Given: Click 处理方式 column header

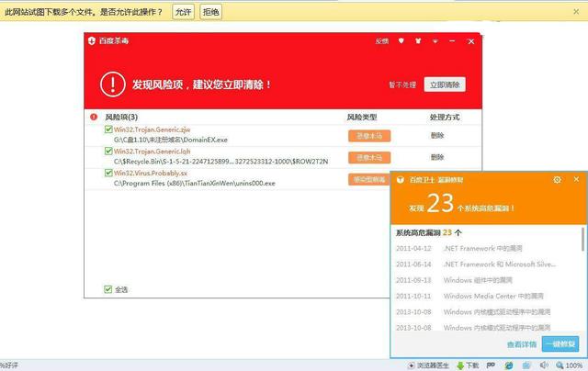Looking at the screenshot, I should click(x=445, y=118).
